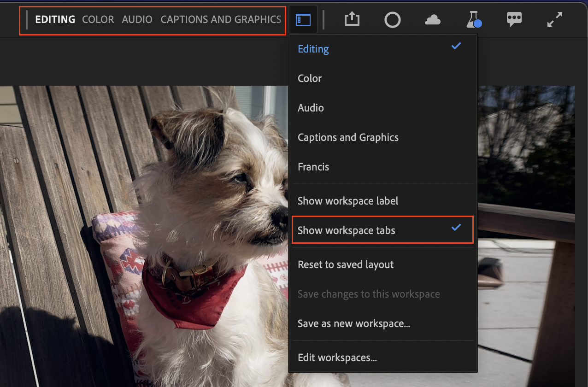
Task: Click the circular progress icon in the header
Action: pyautogui.click(x=392, y=19)
